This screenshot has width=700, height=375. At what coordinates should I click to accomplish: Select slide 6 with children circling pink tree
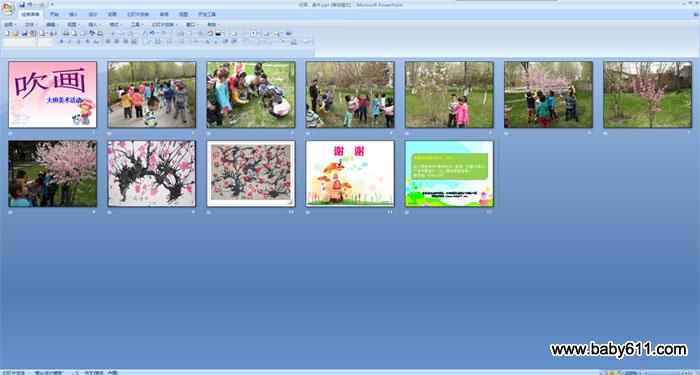pyautogui.click(x=548, y=94)
